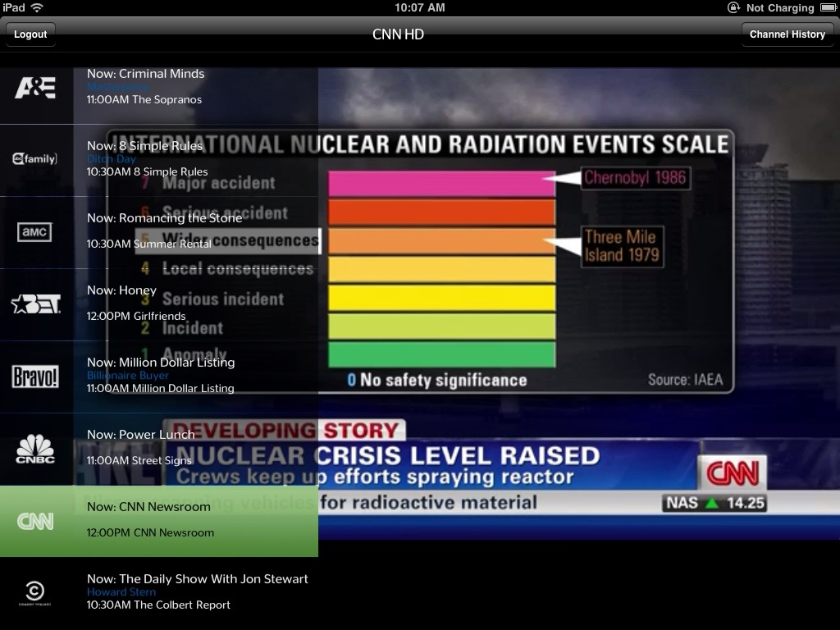840x630 pixels.
Task: Select Now: Criminal Minds listing
Action: coord(146,74)
